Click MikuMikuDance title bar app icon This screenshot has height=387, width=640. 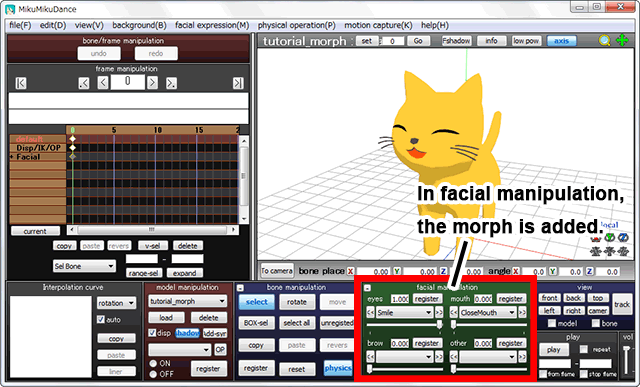pos(10,9)
